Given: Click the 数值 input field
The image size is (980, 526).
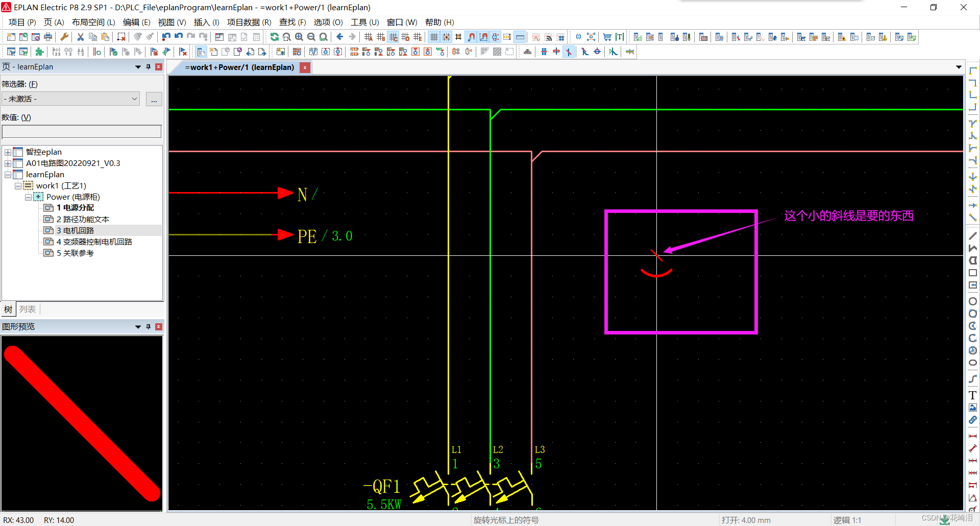Looking at the screenshot, I should point(82,132).
